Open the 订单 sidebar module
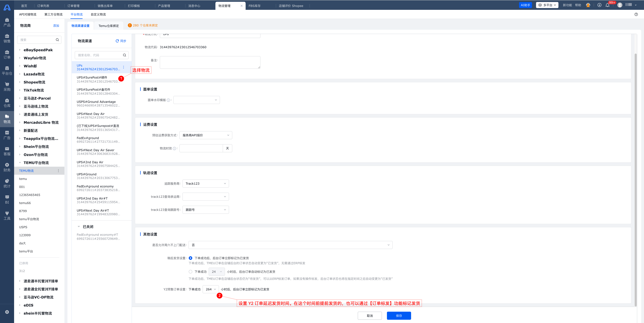The width and height of the screenshot is (644, 323). point(7,55)
